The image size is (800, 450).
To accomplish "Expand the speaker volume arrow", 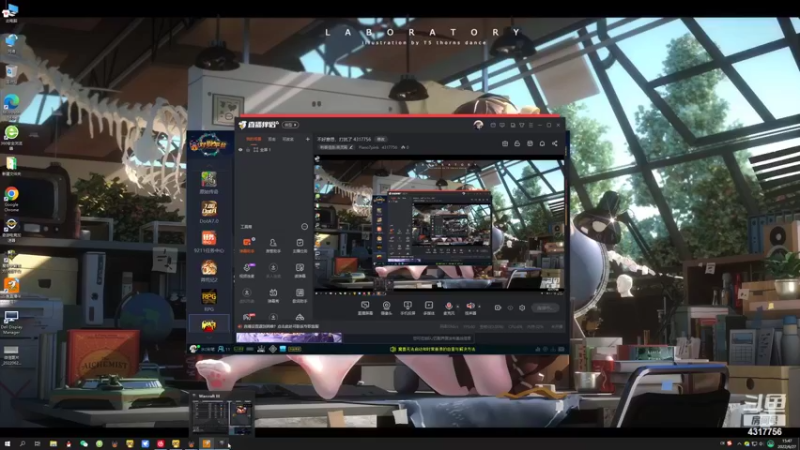I will point(479,307).
